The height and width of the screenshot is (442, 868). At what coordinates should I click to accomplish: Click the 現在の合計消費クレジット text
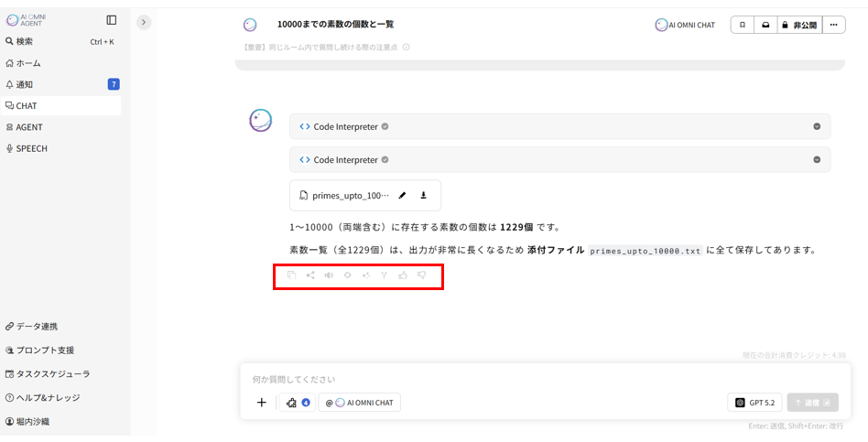(x=794, y=355)
